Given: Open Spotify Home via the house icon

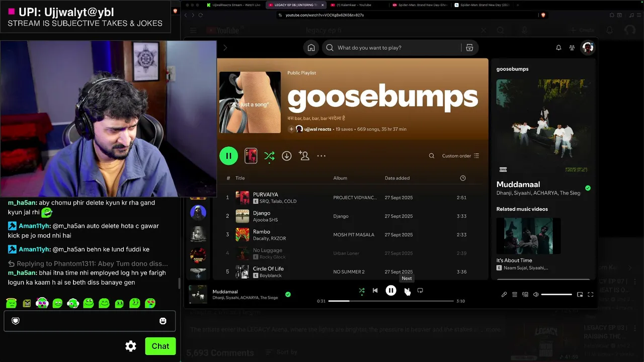Looking at the screenshot, I should [x=311, y=48].
